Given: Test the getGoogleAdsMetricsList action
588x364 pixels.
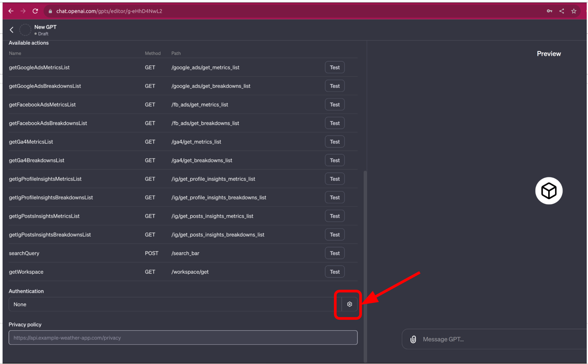Looking at the screenshot, I should click(x=335, y=67).
